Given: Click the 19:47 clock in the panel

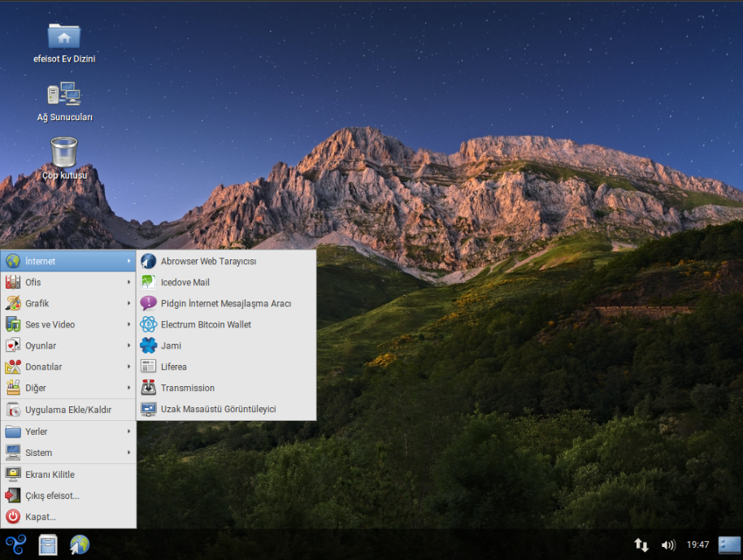Looking at the screenshot, I should (x=697, y=545).
